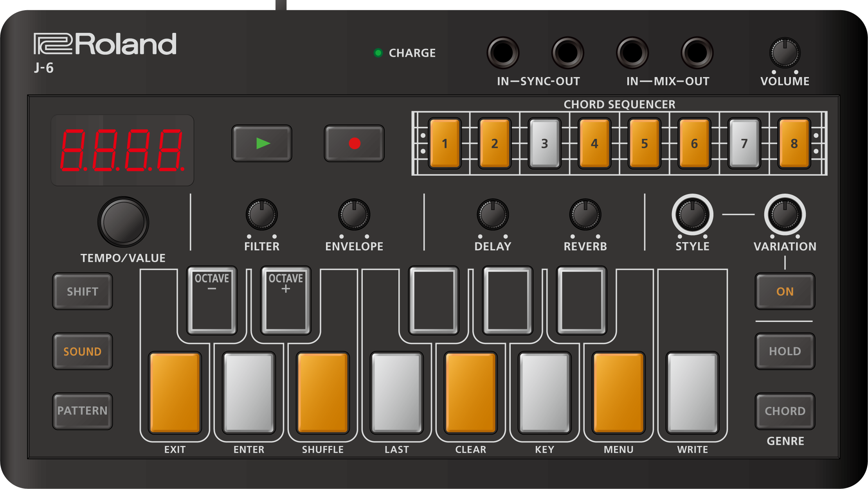Select chord sequencer step 5
The width and height of the screenshot is (868, 489).
click(x=644, y=144)
